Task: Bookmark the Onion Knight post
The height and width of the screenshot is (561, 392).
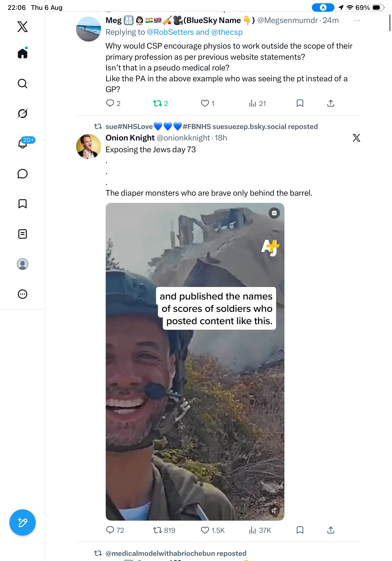Action: coord(300,530)
